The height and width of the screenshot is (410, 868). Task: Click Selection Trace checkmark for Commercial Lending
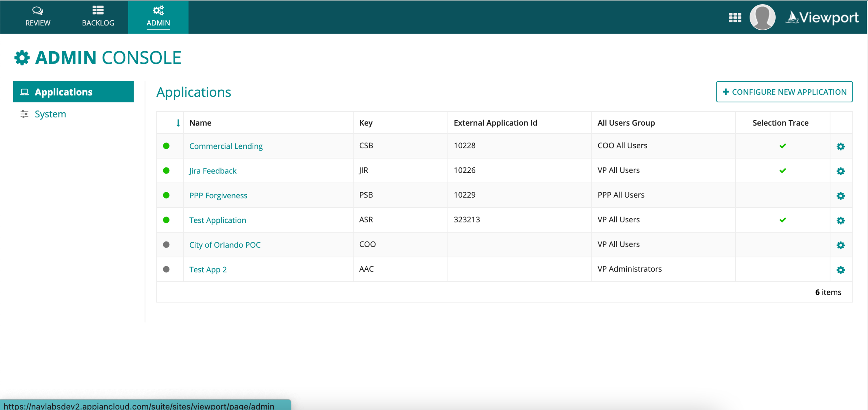[x=782, y=146]
